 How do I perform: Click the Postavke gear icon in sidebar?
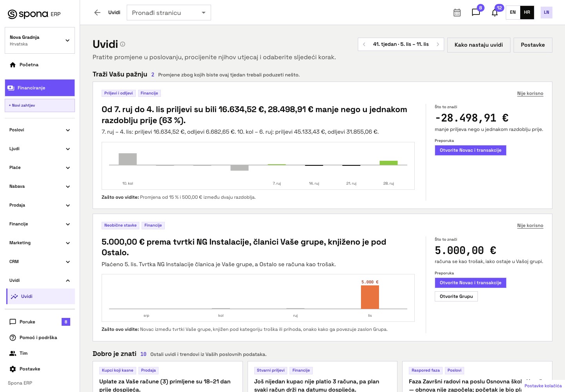[x=13, y=369]
